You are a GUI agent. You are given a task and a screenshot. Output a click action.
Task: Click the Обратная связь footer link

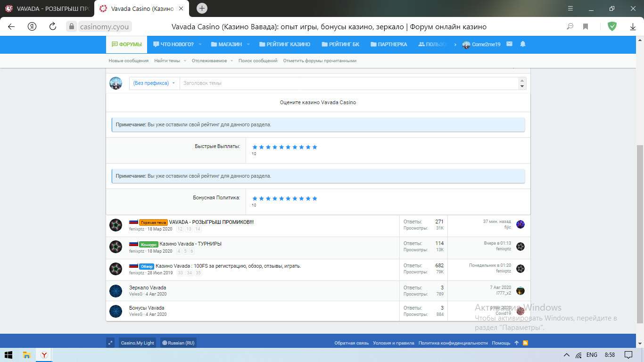[352, 343]
